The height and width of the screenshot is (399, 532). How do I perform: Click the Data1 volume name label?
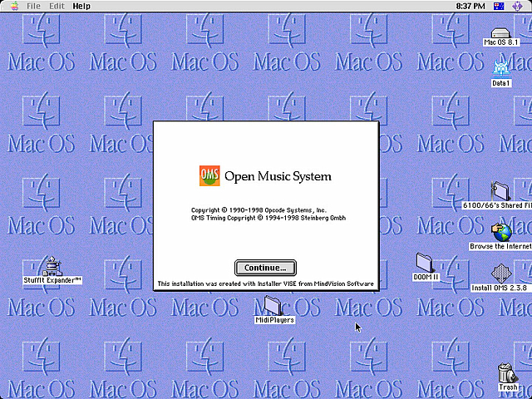tap(501, 83)
